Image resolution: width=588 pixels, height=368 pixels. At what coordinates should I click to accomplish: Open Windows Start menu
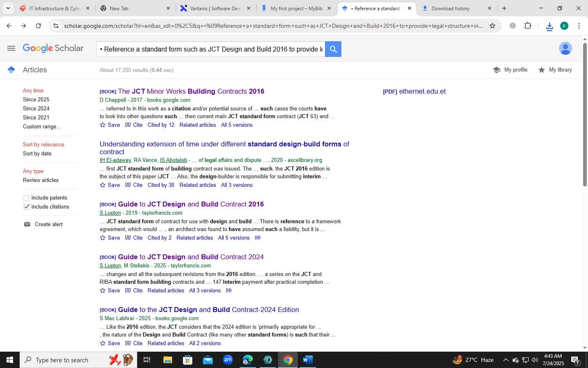(x=10, y=360)
